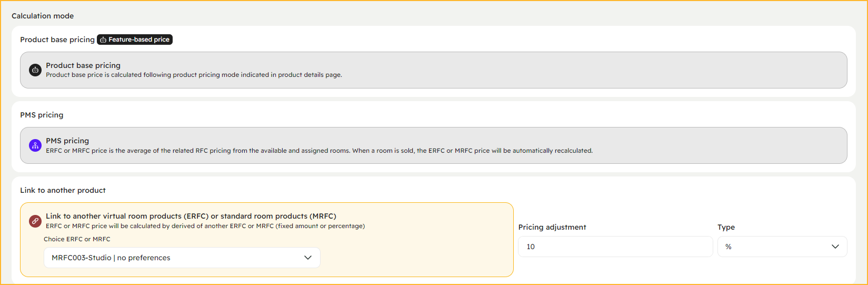The image size is (868, 285).
Task: Click the Calculation mode heading
Action: point(43,16)
